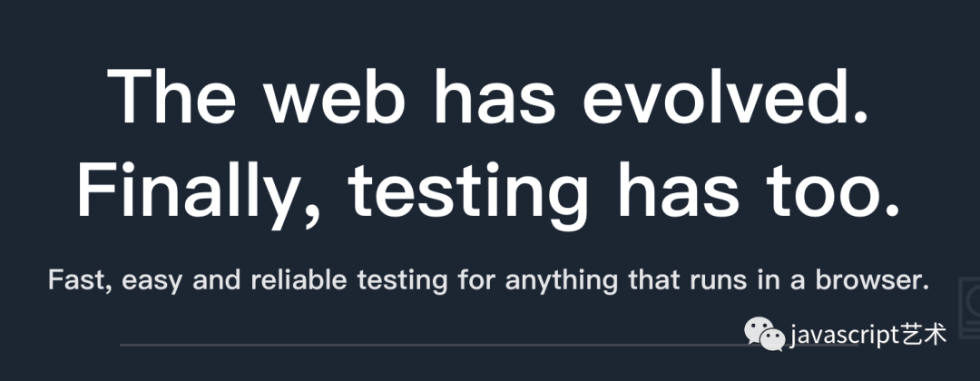Click the word "evolved" in the headline
The height and width of the screenshot is (381, 980).
coord(726,97)
